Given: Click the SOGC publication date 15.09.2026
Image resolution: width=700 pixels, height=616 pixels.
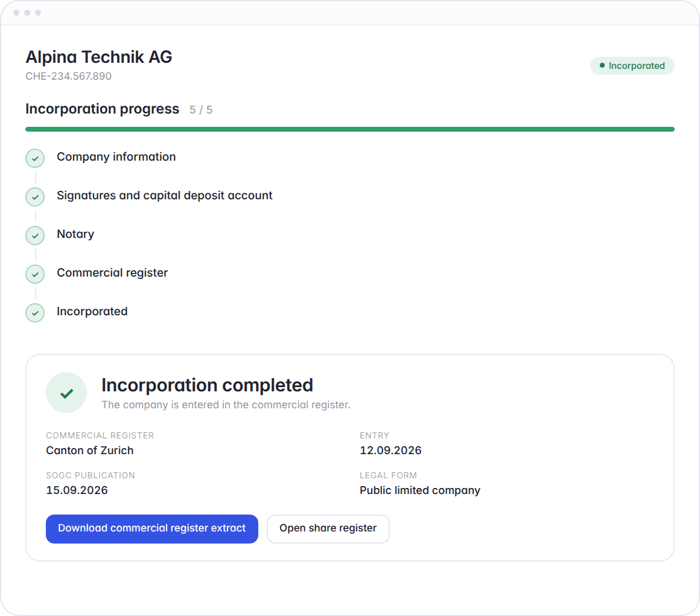Looking at the screenshot, I should coord(77,490).
